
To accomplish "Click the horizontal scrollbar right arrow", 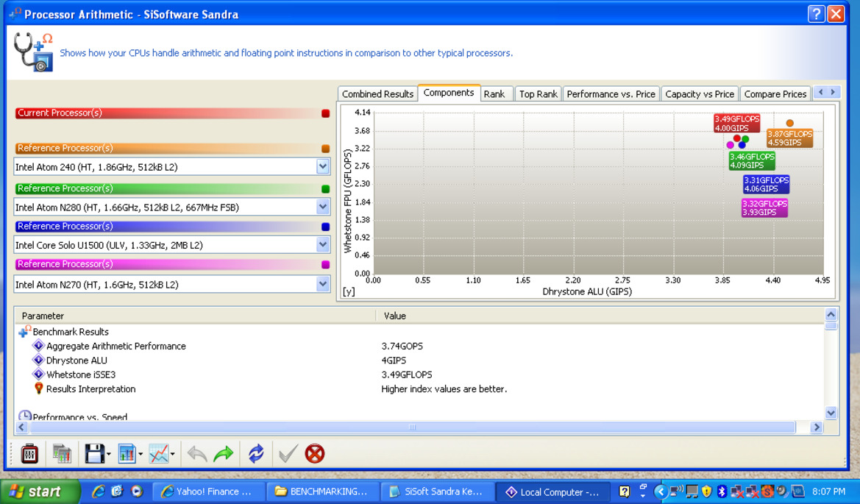I will [x=816, y=427].
